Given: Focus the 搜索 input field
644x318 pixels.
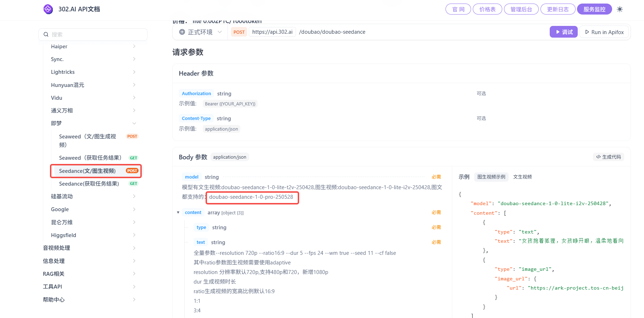Looking at the screenshot, I should [x=93, y=34].
